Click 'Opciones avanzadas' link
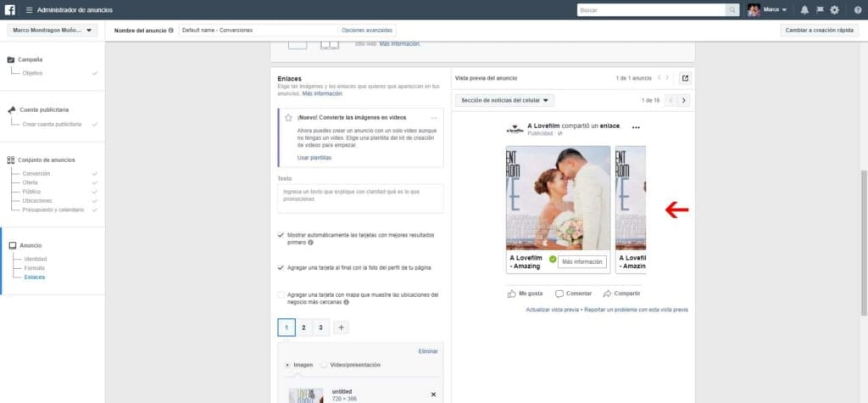This screenshot has height=403, width=868. (367, 31)
